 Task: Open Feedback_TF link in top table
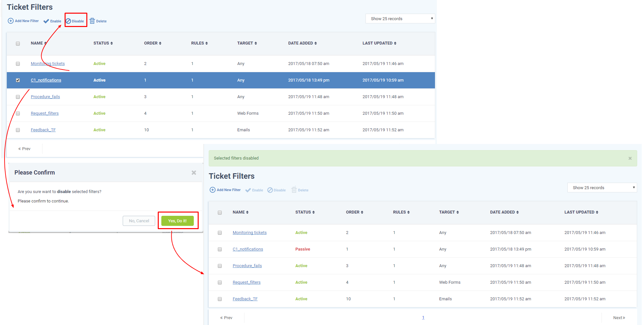[x=43, y=130]
